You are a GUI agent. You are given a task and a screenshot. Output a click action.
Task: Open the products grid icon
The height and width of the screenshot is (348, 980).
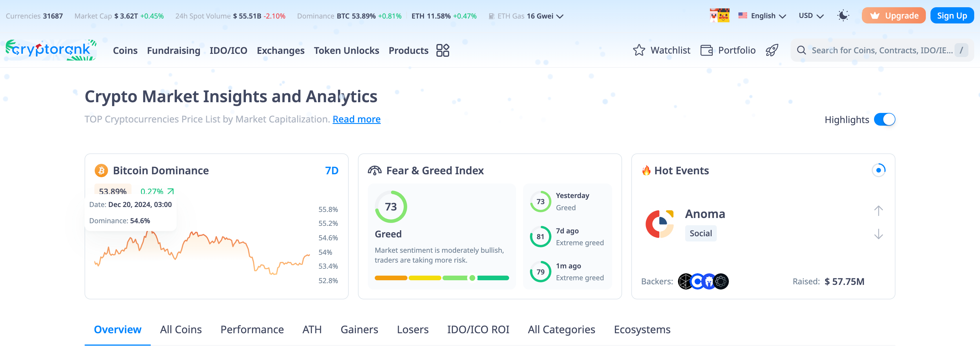[443, 50]
